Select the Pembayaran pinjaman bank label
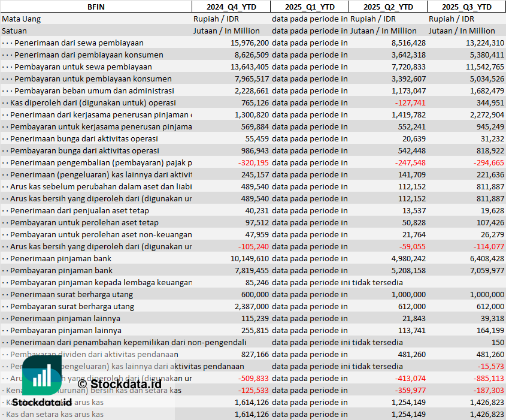Viewport: 506px width, 420px height. (61, 271)
